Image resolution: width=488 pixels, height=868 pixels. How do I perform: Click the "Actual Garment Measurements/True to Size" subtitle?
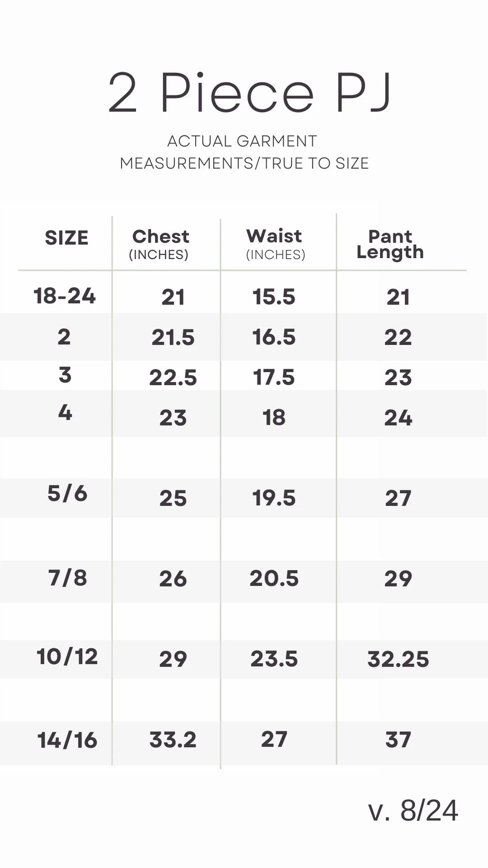[x=244, y=152]
